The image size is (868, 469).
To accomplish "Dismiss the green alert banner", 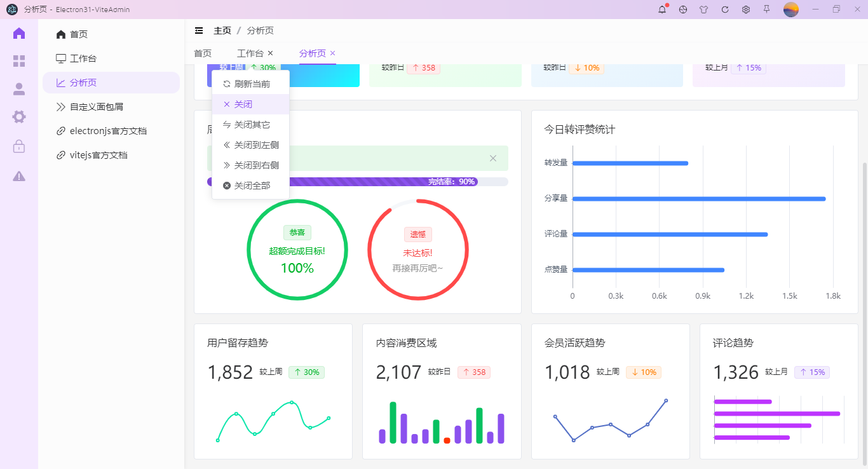I will (493, 158).
